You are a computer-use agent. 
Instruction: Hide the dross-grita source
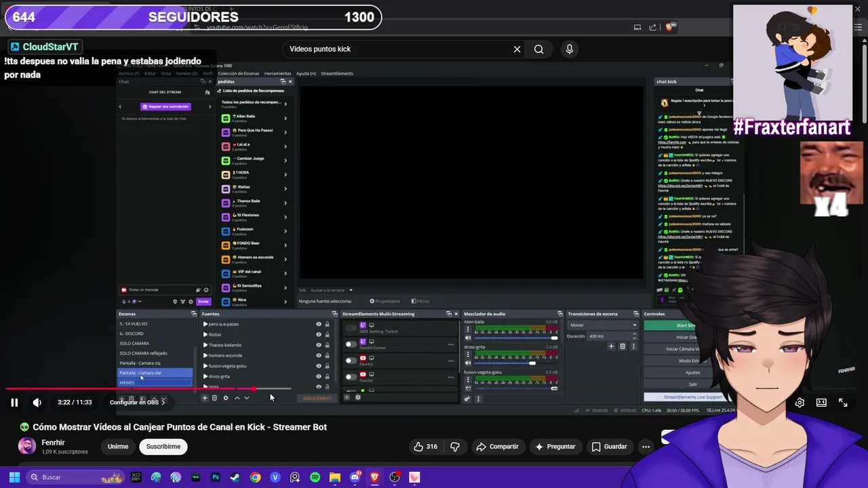pyautogui.click(x=319, y=376)
